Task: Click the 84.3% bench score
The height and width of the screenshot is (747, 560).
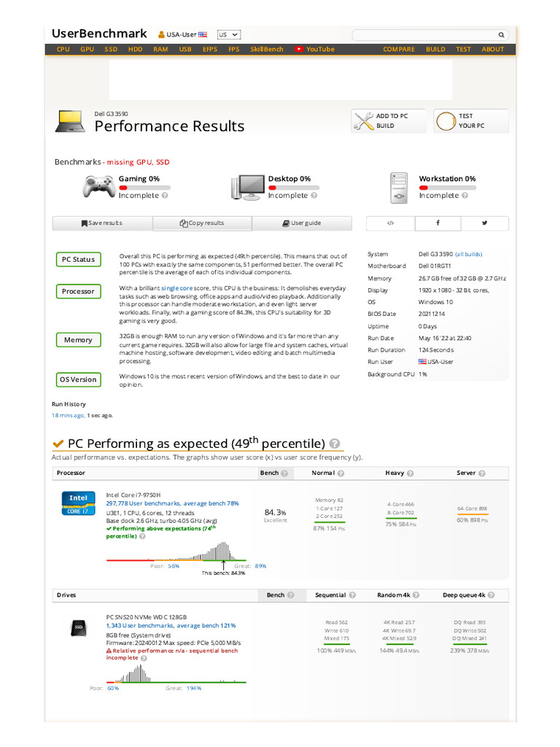Action: click(275, 512)
